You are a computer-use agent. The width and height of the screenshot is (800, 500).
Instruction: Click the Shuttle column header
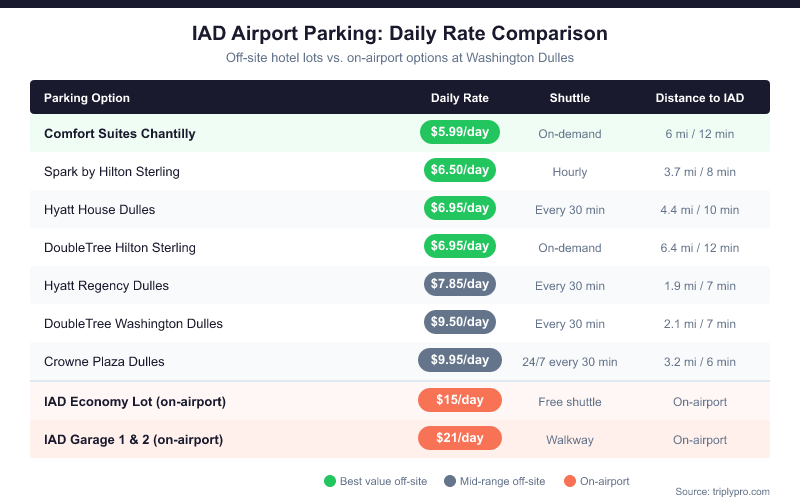570,98
